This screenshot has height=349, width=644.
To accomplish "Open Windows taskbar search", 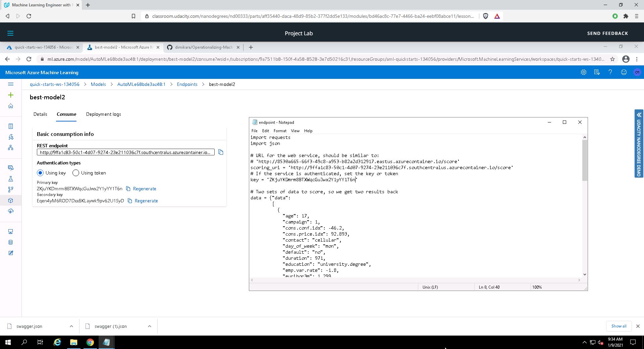I will pos(24,342).
